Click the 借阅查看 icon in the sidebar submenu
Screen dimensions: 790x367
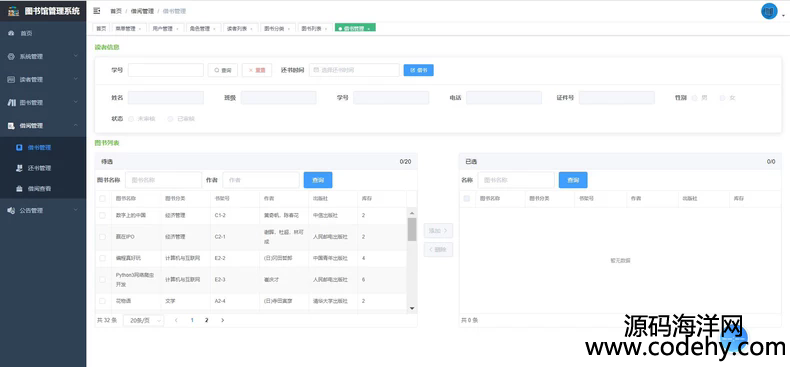point(19,189)
